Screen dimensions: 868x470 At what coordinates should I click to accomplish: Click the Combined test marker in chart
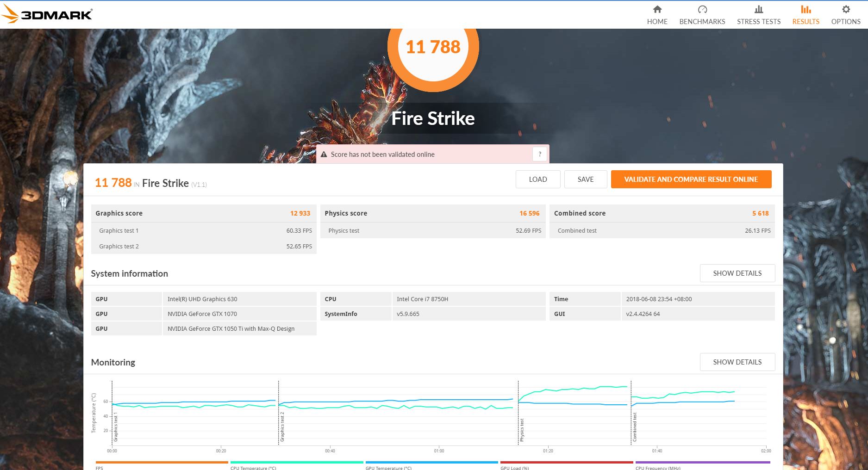click(x=635, y=427)
